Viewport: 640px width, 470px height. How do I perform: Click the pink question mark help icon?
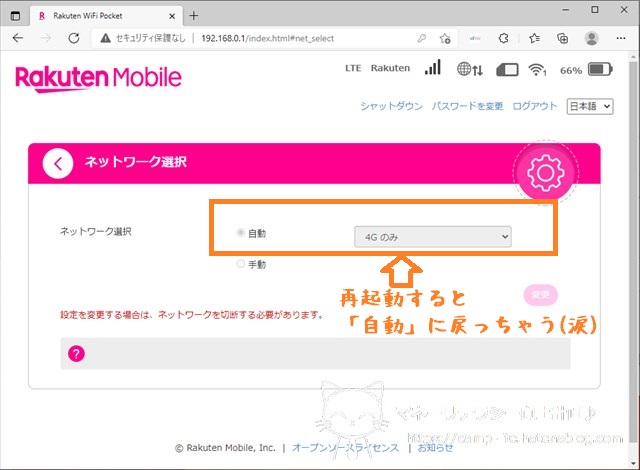pyautogui.click(x=76, y=354)
